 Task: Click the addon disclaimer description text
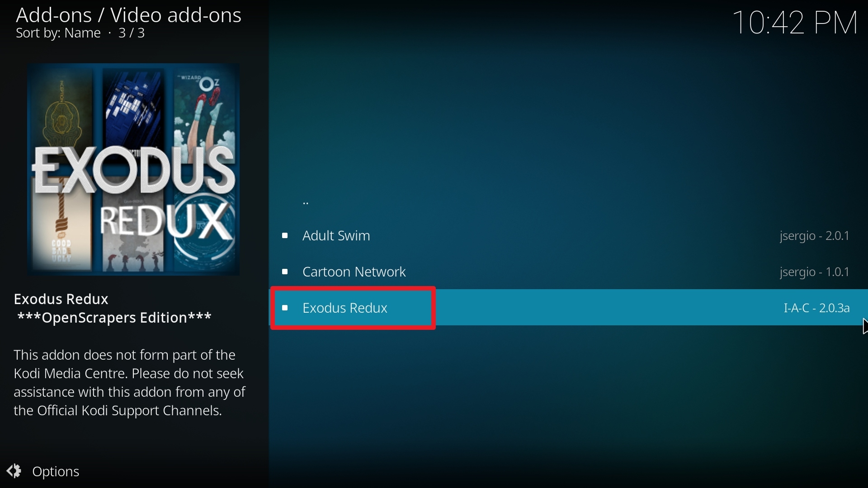click(130, 383)
